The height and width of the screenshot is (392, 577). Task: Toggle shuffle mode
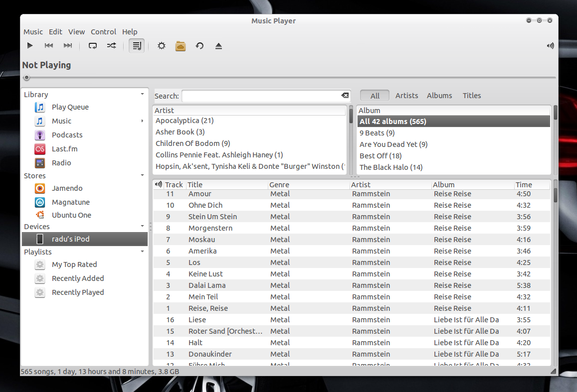point(111,46)
